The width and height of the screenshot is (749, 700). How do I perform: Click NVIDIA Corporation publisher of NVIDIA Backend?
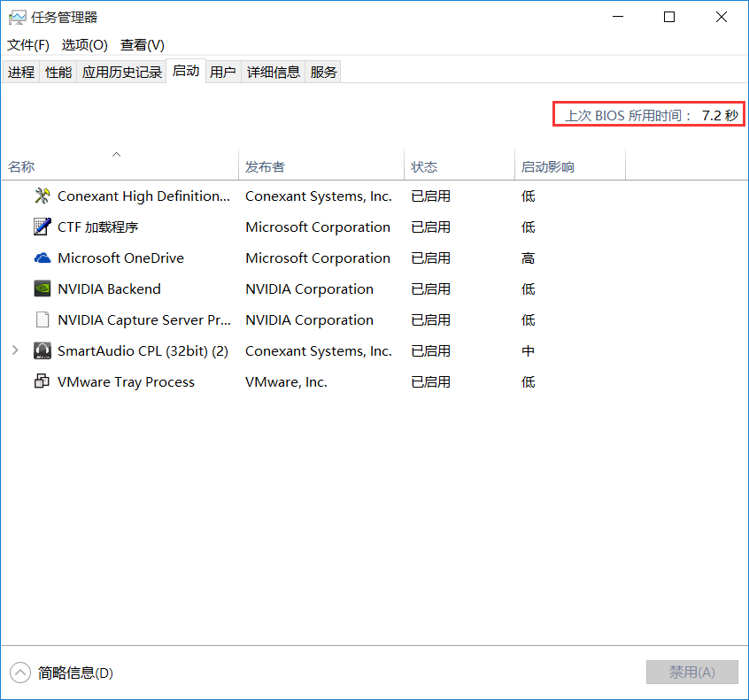pyautogui.click(x=309, y=289)
